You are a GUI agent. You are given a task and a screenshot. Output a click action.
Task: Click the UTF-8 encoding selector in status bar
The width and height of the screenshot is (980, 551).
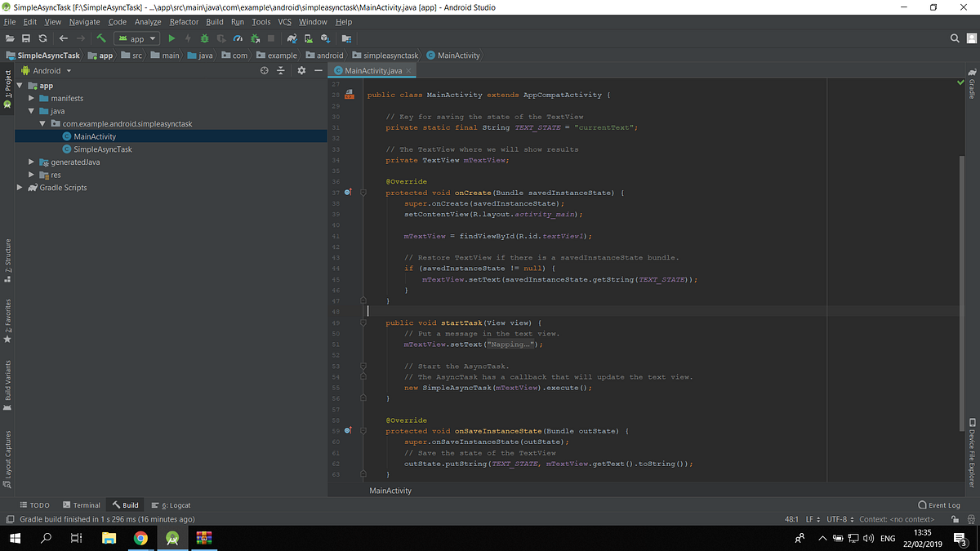click(837, 519)
